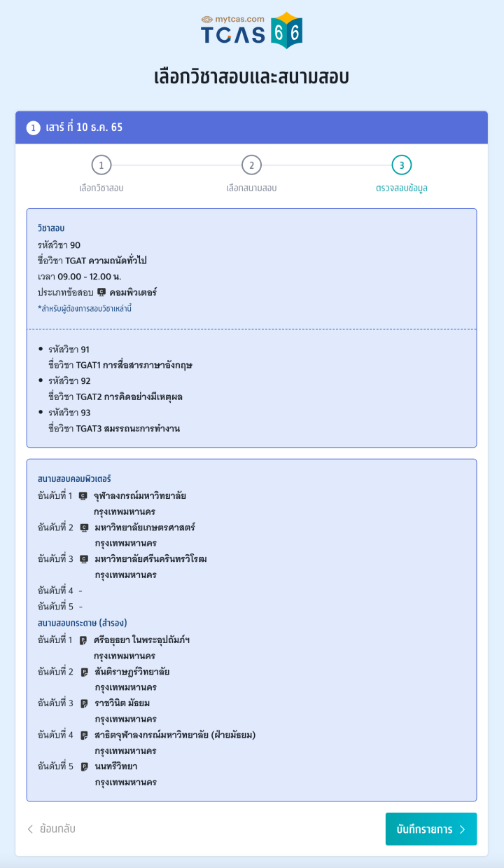This screenshot has width=504, height=868.
Task: Go to step 1 เลือกวิชาสอบ
Action: [x=101, y=165]
